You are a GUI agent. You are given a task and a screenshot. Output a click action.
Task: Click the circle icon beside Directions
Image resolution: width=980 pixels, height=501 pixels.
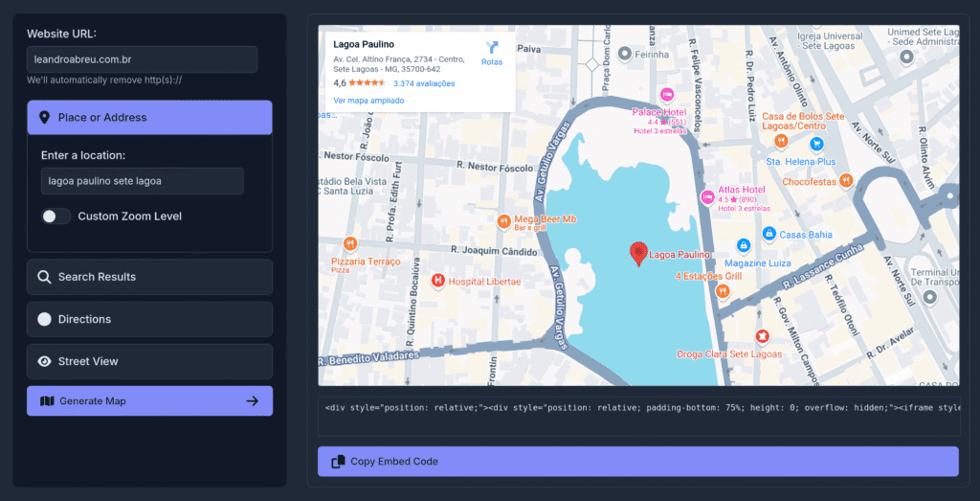[44, 319]
